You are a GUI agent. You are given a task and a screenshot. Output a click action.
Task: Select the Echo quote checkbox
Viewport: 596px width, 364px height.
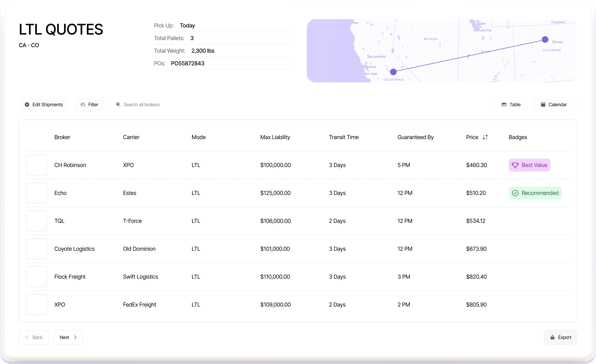click(x=36, y=193)
